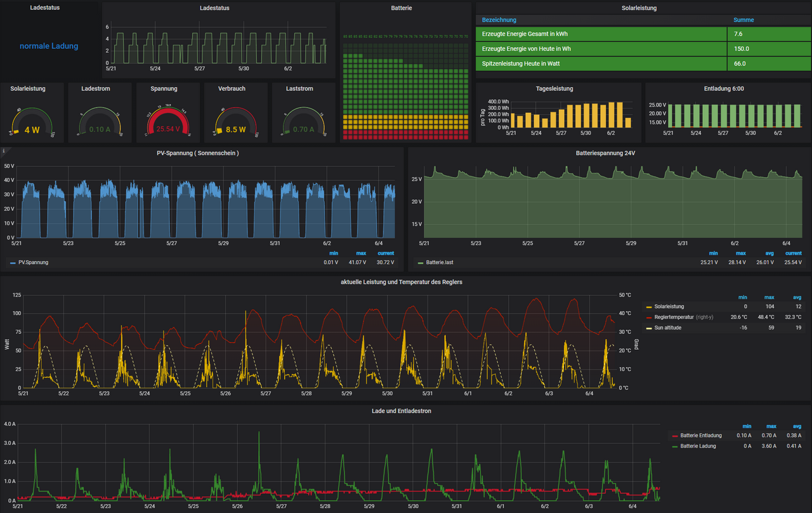
Task: Click the yellow Solarleistung legend color marker
Action: tap(650, 307)
